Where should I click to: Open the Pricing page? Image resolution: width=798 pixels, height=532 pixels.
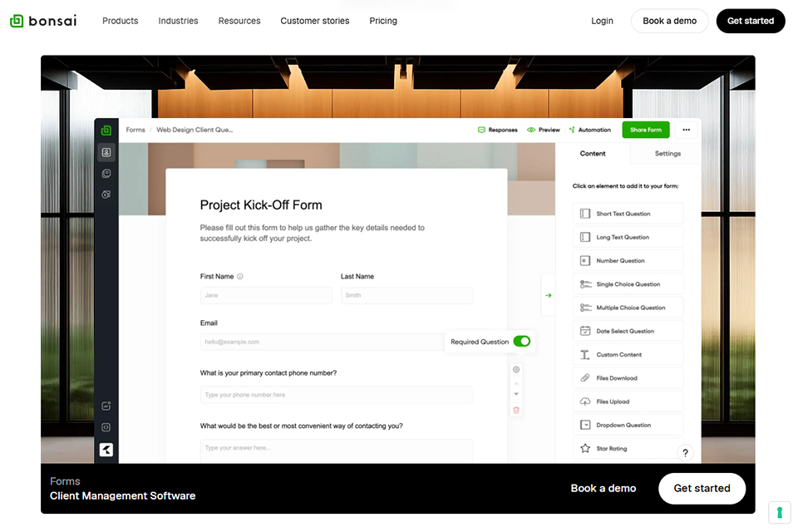pos(383,21)
